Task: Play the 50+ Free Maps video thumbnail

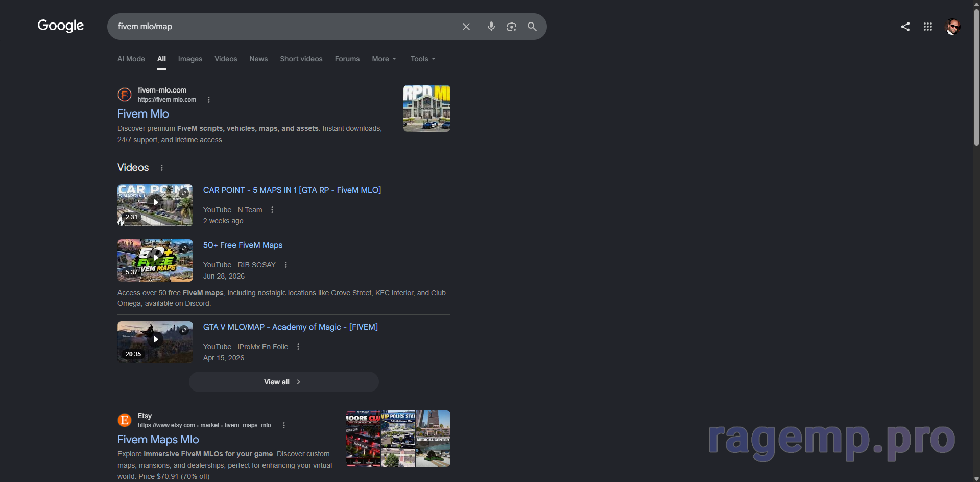Action: coord(155,260)
